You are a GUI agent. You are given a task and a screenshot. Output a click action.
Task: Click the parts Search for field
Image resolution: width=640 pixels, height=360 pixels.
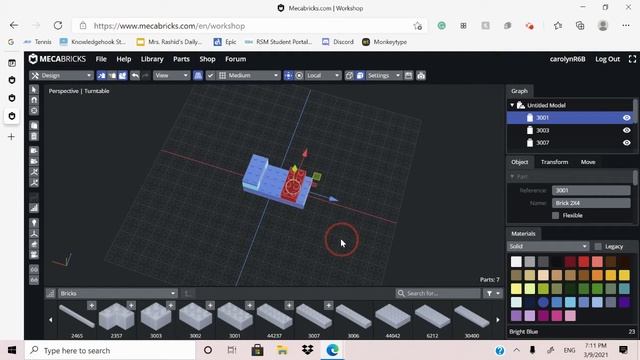coord(438,293)
